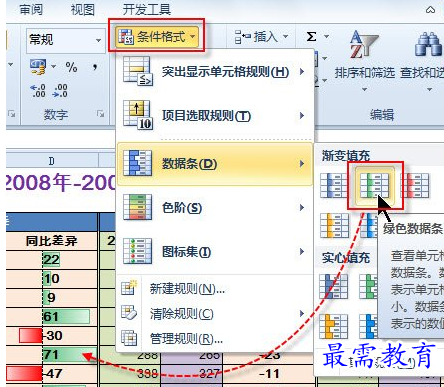Select cell with value 10

tap(52, 279)
